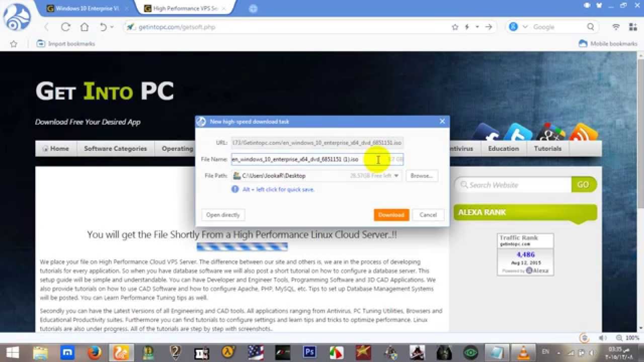Click the address bar URL field
The image size is (644, 362).
[287, 27]
